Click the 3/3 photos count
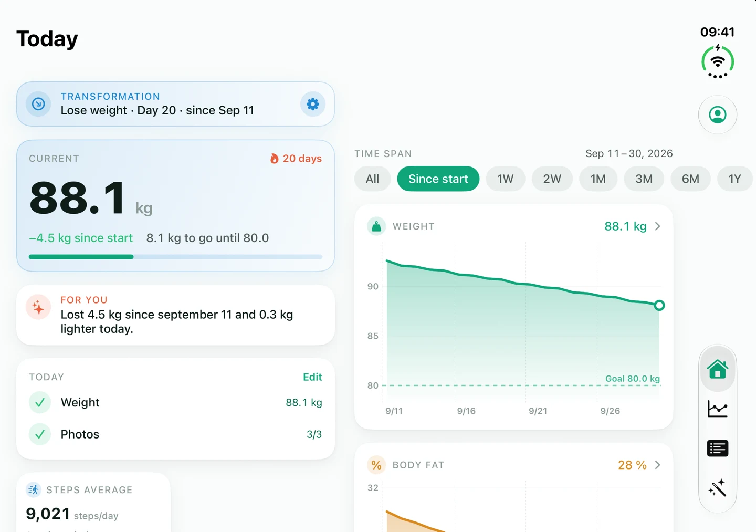Image resolution: width=756 pixels, height=532 pixels. (x=314, y=434)
